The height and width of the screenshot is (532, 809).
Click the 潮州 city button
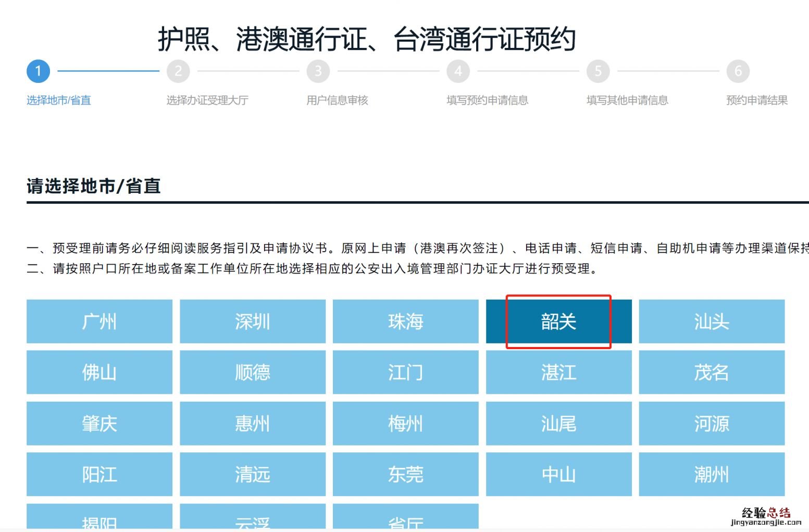[712, 474]
